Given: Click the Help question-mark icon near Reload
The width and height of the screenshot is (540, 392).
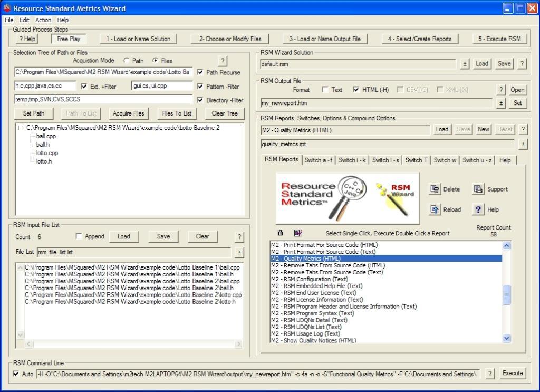Looking at the screenshot, I should [x=479, y=209].
